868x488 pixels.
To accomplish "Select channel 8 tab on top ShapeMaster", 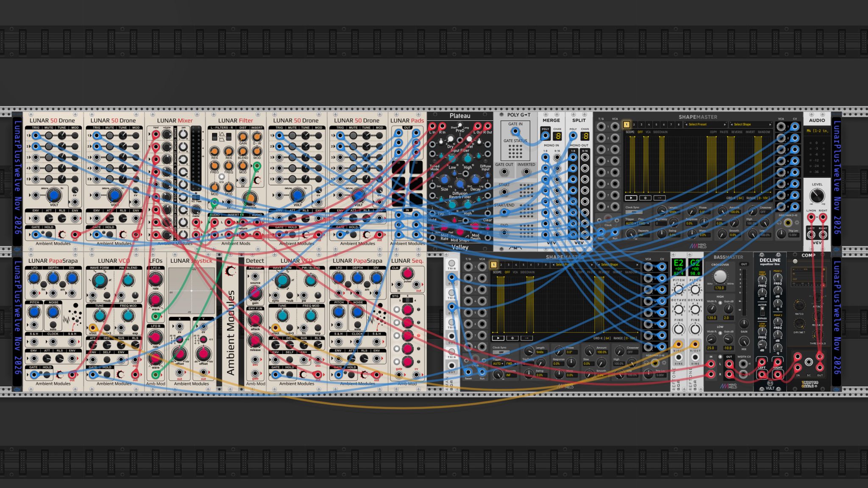I will pyautogui.click(x=679, y=125).
